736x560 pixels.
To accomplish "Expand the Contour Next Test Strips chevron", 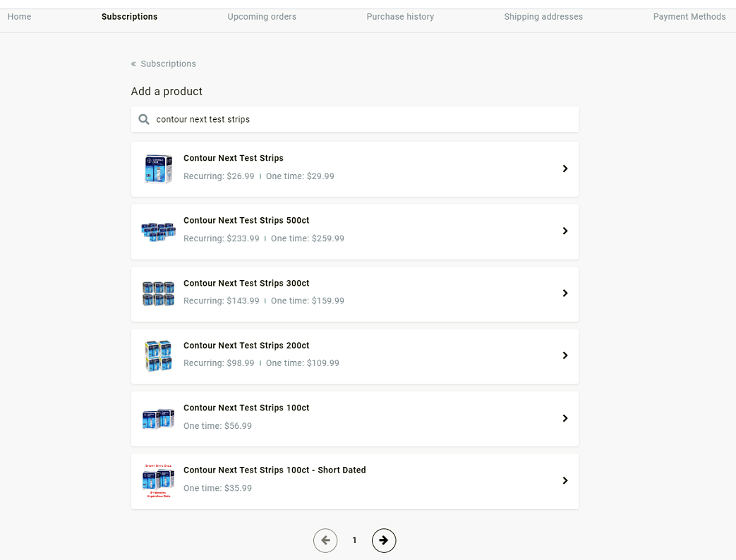I will [565, 169].
